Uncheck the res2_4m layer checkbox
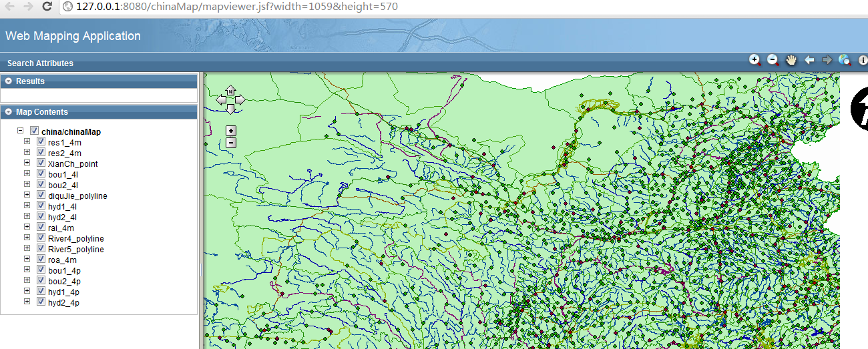 (x=41, y=153)
